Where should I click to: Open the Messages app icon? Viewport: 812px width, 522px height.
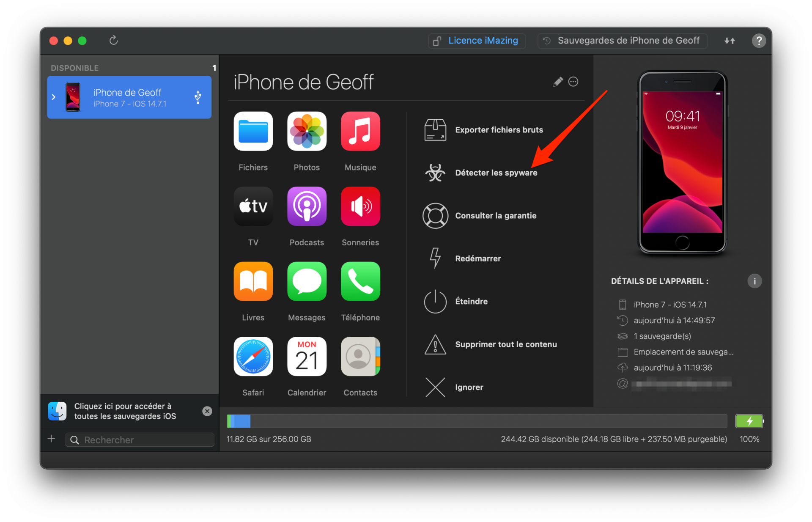tap(307, 281)
